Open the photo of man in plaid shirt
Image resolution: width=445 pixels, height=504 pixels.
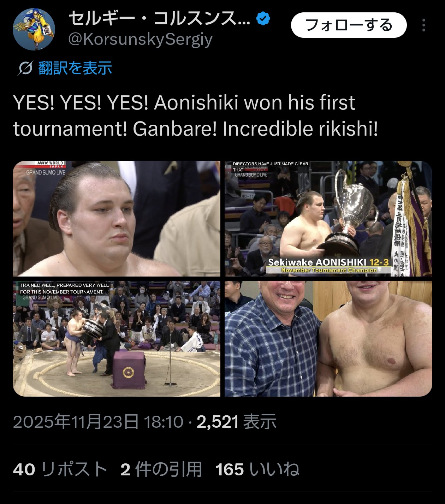pyautogui.click(x=328, y=339)
